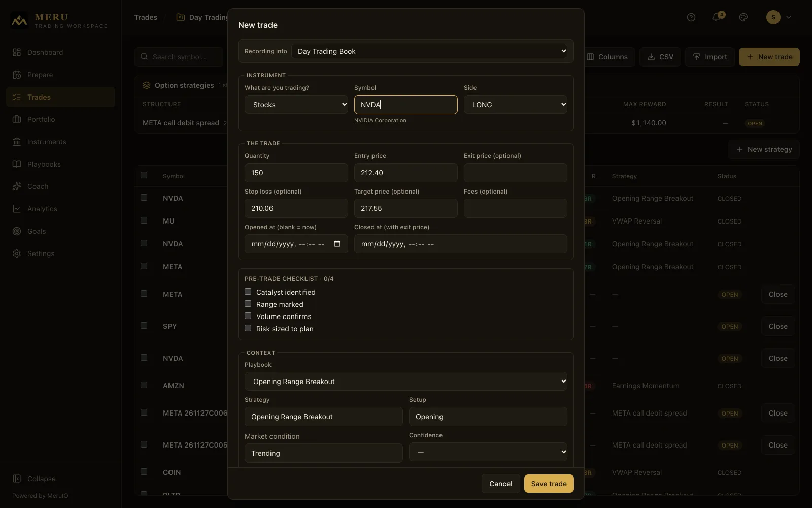Click the Coach sparkle icon

pos(17,186)
